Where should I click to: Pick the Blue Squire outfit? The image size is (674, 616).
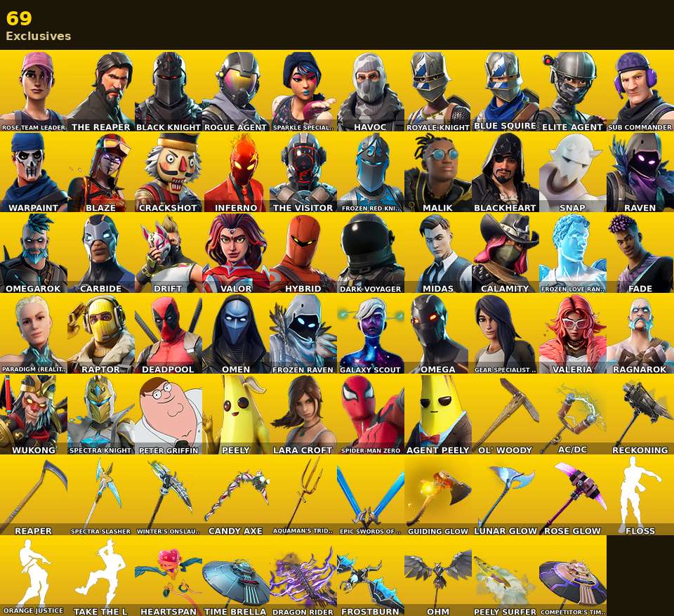pos(505,91)
